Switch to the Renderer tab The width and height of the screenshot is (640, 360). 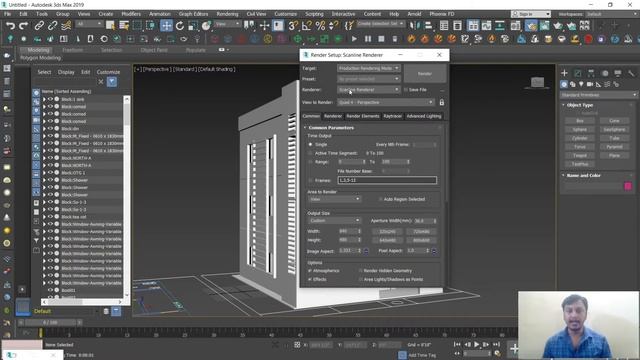(x=333, y=116)
